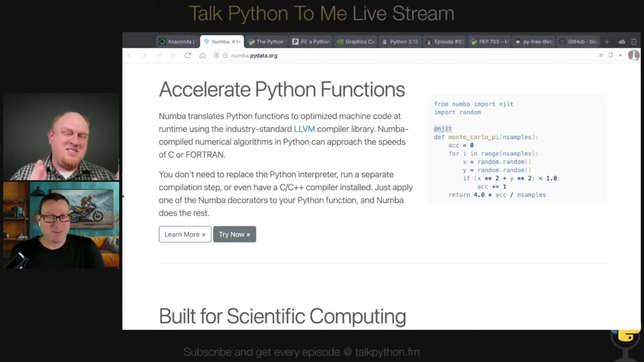Open the browser home page icon

(x=202, y=55)
